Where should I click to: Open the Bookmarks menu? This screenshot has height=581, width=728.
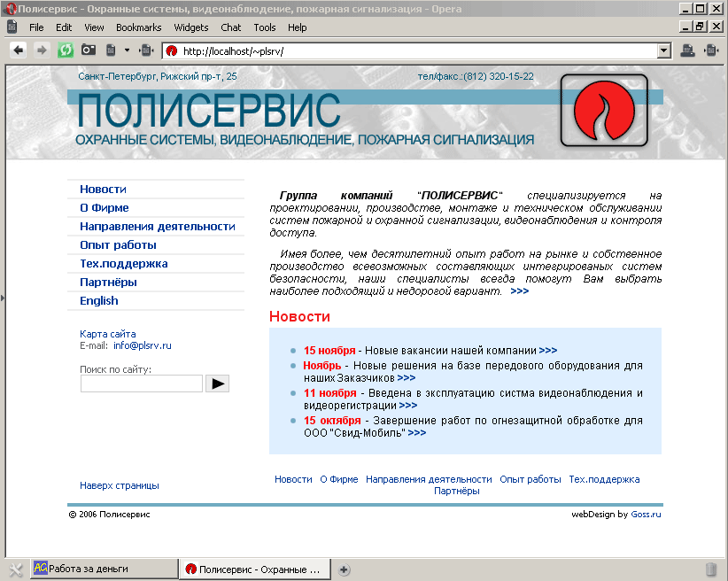point(138,27)
